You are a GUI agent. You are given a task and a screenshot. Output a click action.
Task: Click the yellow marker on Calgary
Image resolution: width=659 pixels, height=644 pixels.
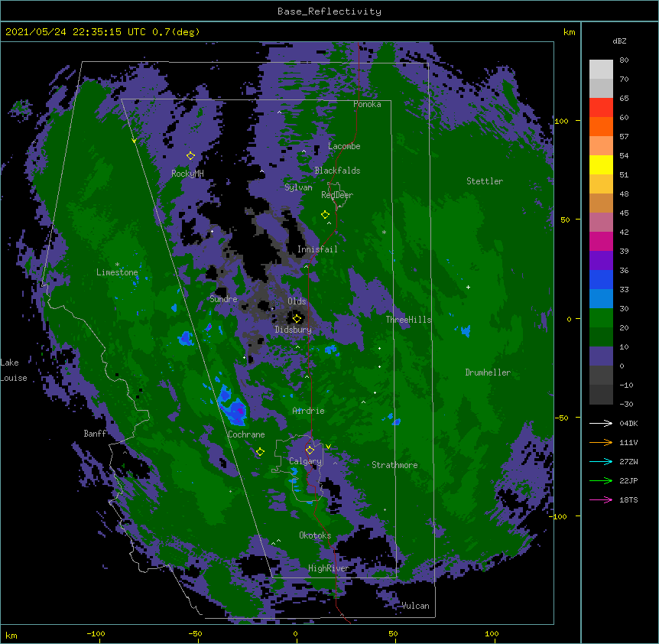pos(310,450)
